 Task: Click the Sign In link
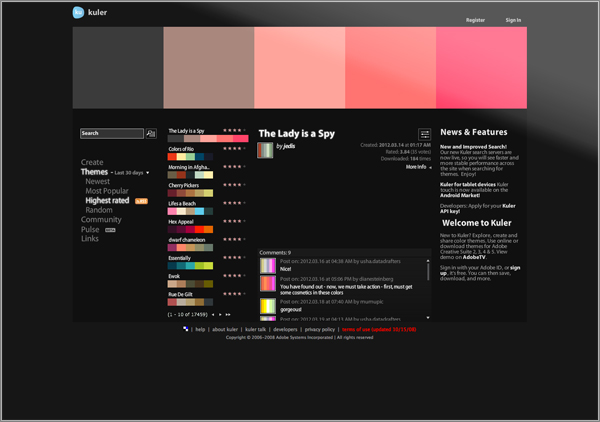point(513,20)
